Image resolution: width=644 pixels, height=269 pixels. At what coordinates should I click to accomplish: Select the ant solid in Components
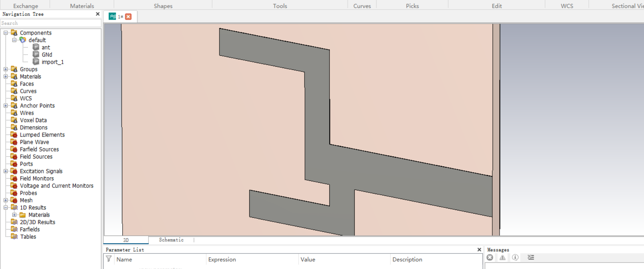(45, 47)
